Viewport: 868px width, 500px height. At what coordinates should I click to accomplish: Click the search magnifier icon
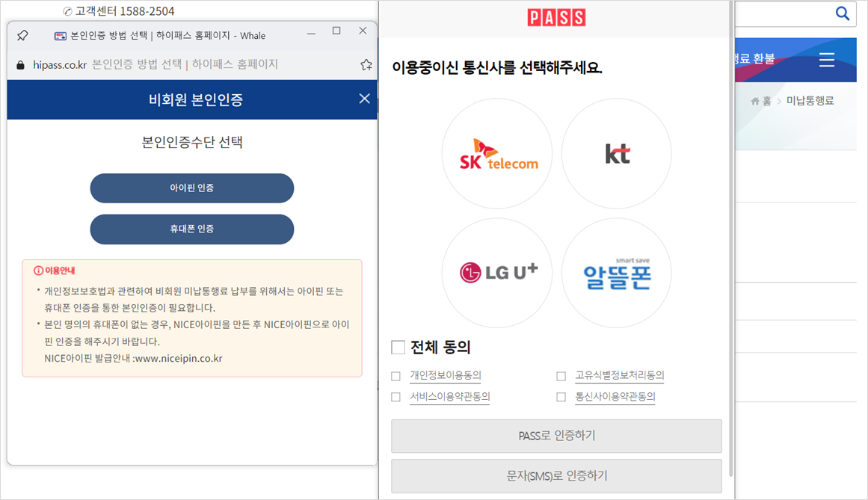point(842,13)
